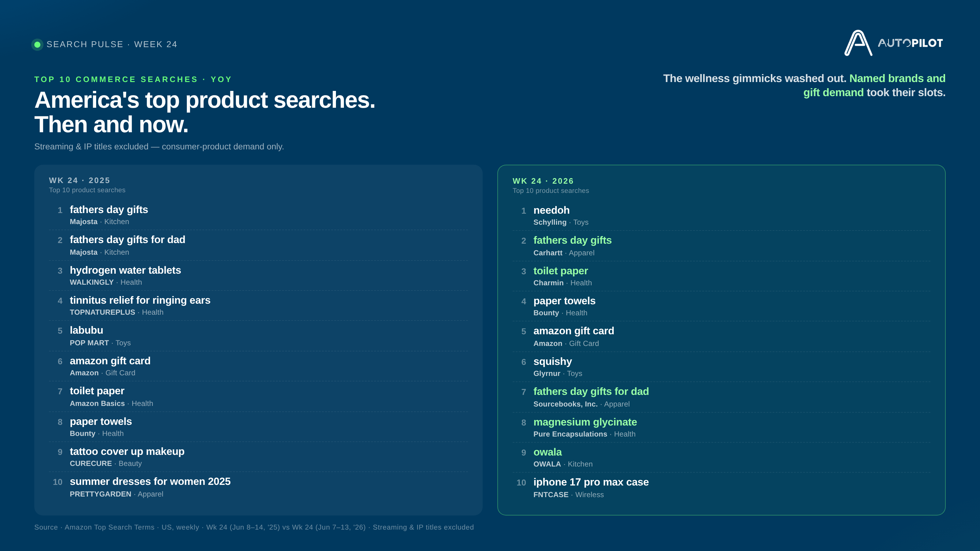Screen dimensions: 980x551
Task: Click 'OWALA · Kitchen' brand line
Action: 563,464
